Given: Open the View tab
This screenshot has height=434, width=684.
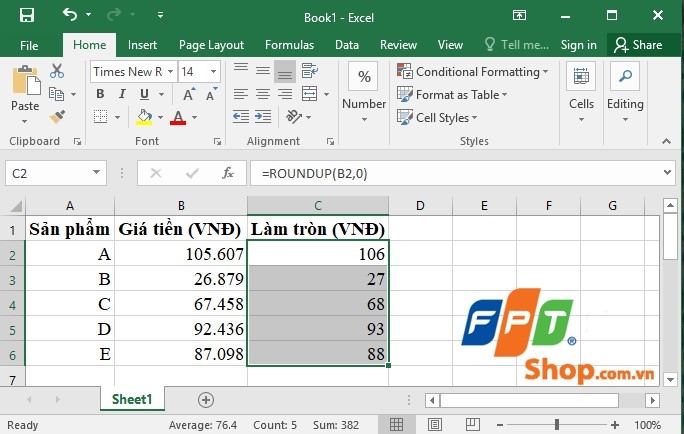Looking at the screenshot, I should click(450, 45).
